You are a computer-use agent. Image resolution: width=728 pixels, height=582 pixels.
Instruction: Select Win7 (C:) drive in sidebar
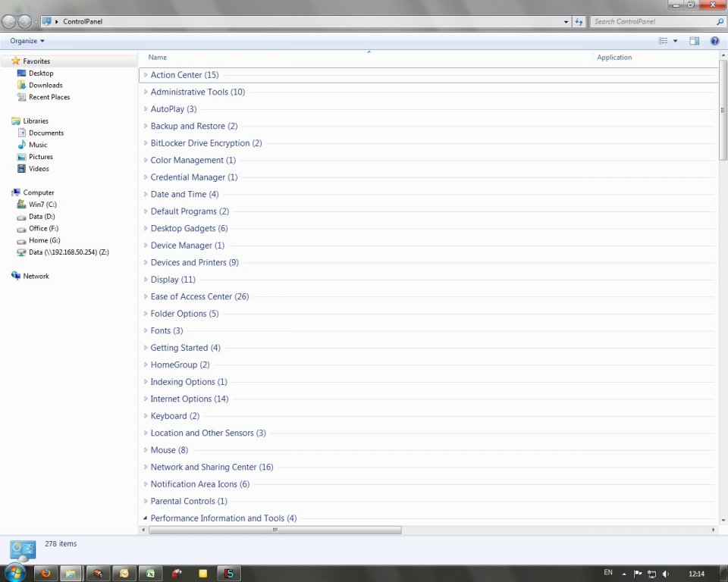42,205
